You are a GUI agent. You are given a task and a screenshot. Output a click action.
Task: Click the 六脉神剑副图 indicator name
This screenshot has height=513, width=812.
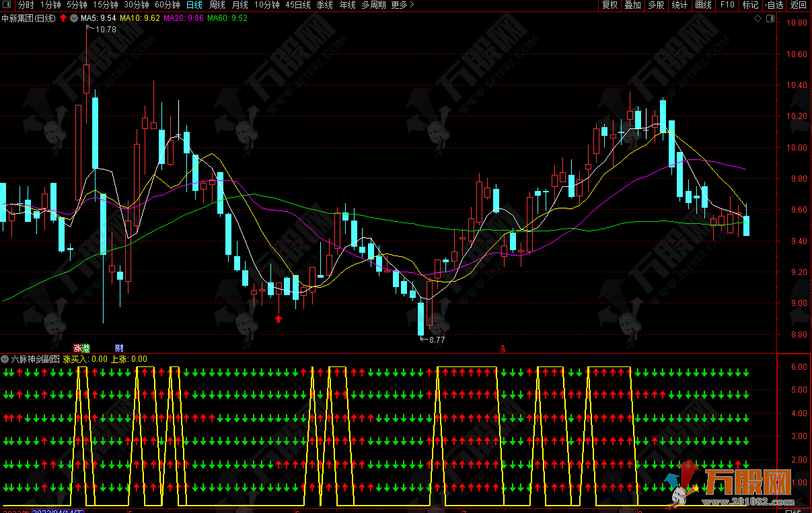click(x=36, y=359)
